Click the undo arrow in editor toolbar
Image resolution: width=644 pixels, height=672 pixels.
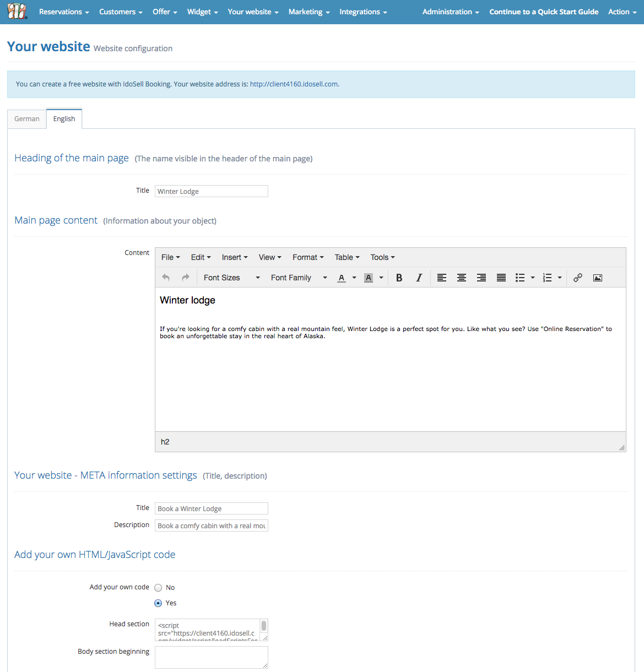point(166,278)
